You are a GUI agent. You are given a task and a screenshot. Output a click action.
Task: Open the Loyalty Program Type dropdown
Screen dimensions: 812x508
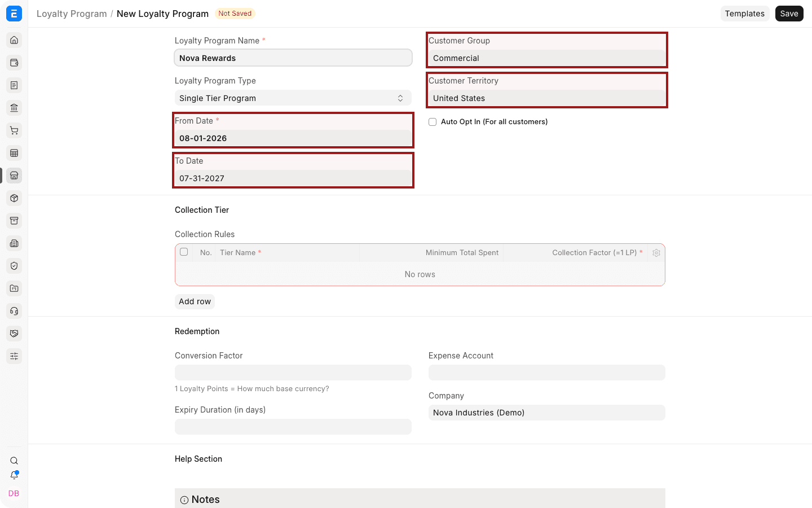click(x=293, y=98)
